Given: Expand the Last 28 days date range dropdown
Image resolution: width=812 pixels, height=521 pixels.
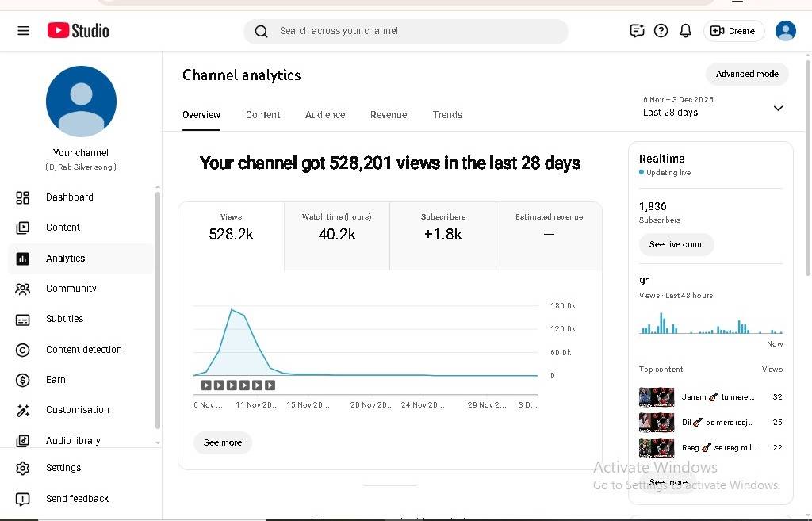Looking at the screenshot, I should click(778, 109).
